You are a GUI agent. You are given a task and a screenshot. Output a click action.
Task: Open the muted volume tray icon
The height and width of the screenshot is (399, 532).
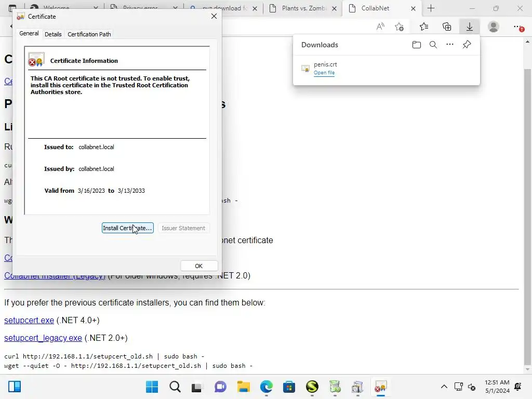coord(472,387)
